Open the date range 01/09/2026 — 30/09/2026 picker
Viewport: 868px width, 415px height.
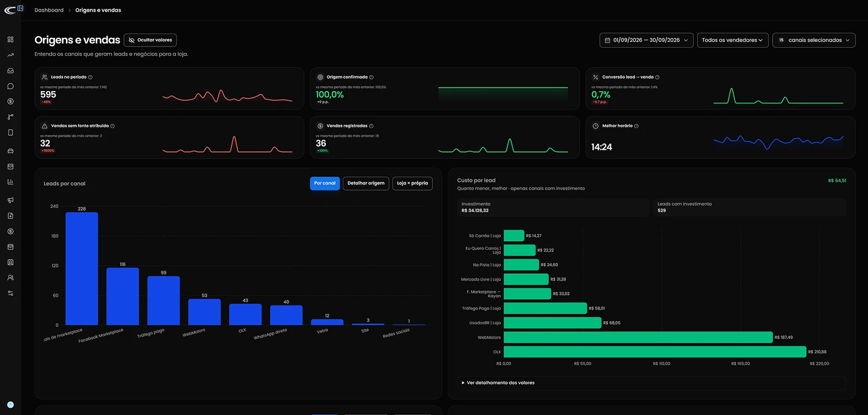pyautogui.click(x=647, y=40)
